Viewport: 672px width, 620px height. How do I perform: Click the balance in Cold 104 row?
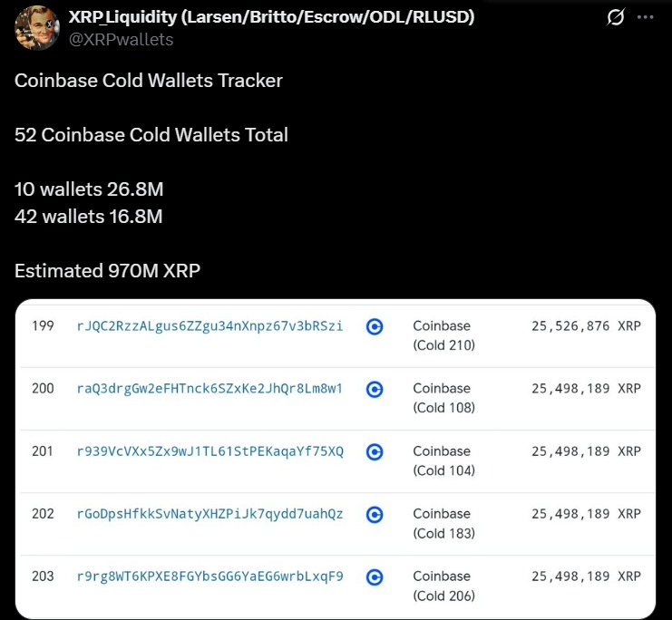click(586, 451)
